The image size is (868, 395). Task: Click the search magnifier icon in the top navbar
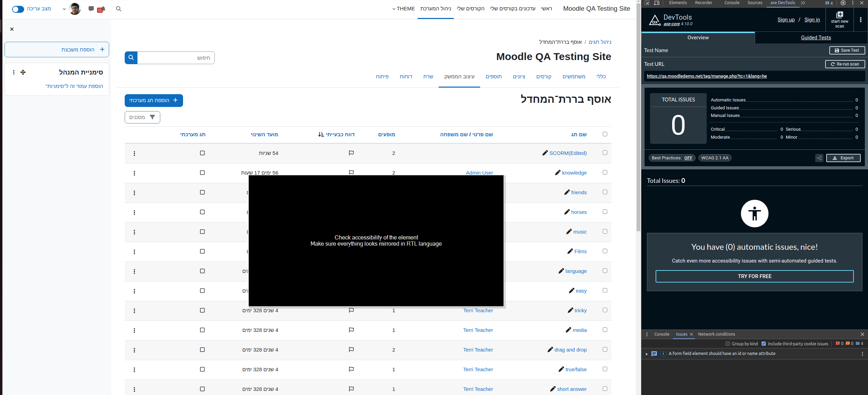coord(118,9)
